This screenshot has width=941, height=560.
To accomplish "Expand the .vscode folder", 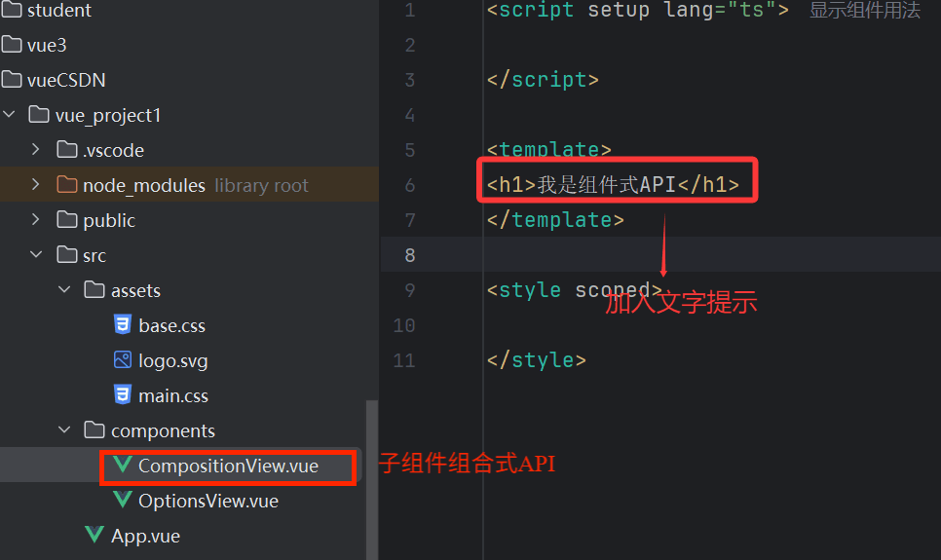I will point(35,149).
